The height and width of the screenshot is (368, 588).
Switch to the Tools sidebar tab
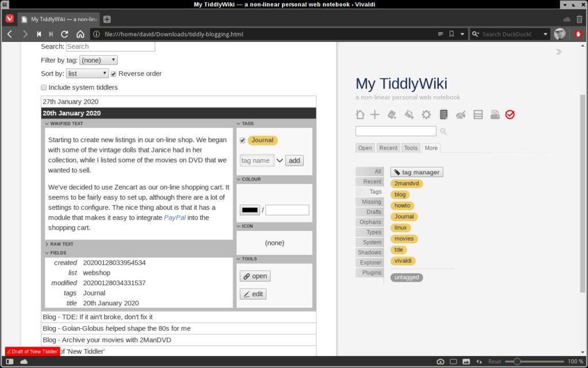[411, 148]
